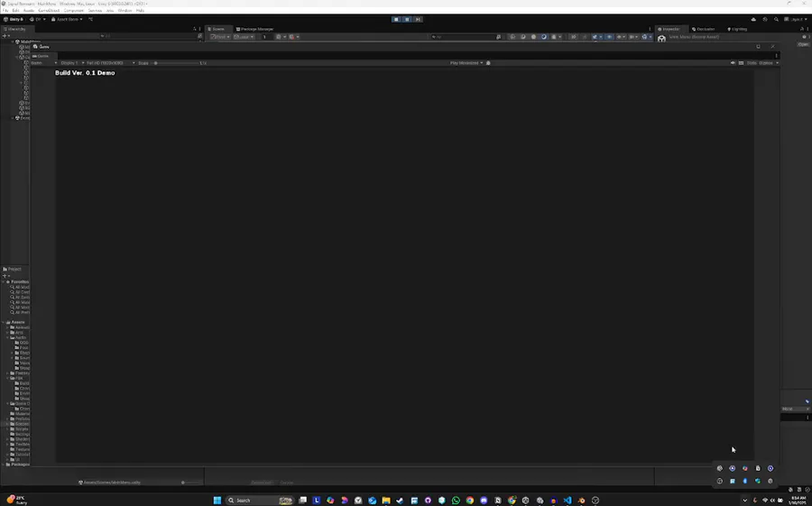Select the Favorites row in Project panel

(x=16, y=281)
